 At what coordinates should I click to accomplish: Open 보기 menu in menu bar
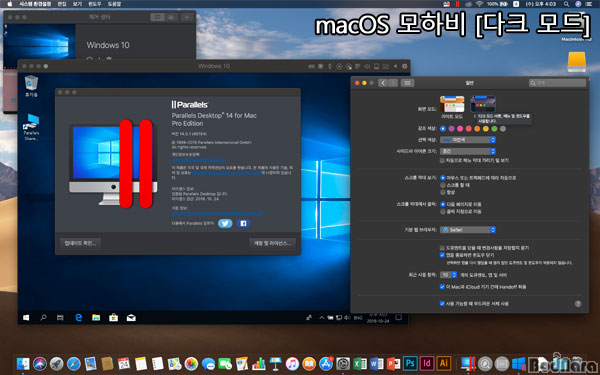pyautogui.click(x=77, y=4)
